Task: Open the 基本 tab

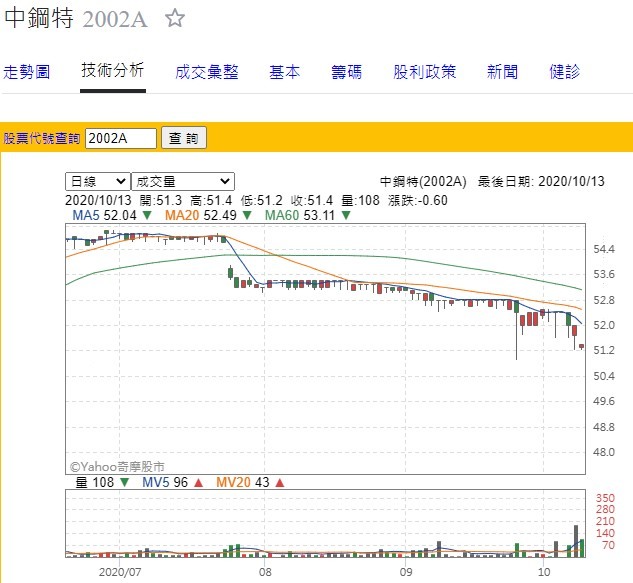Action: pyautogui.click(x=285, y=72)
